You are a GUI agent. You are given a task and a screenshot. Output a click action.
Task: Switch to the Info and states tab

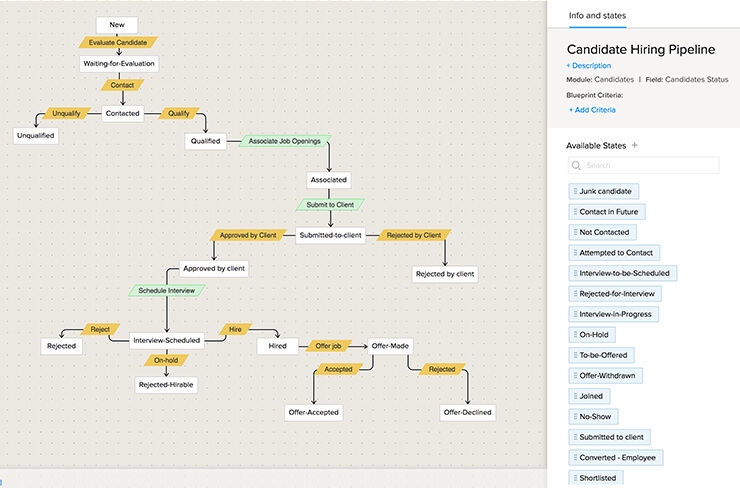598,16
